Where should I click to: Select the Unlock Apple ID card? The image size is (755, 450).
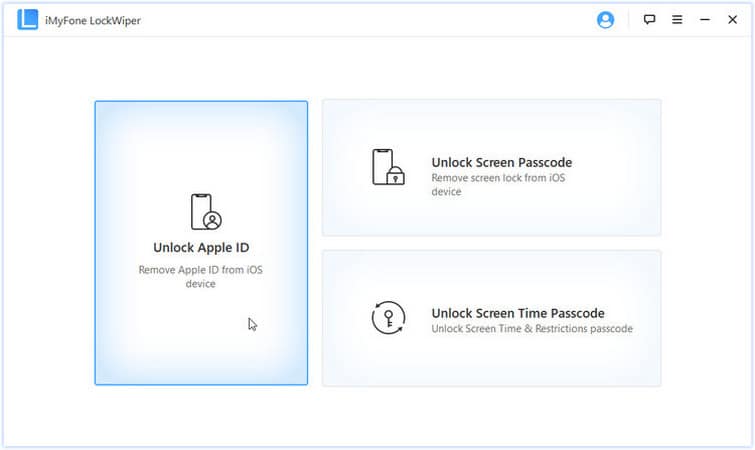point(201,243)
